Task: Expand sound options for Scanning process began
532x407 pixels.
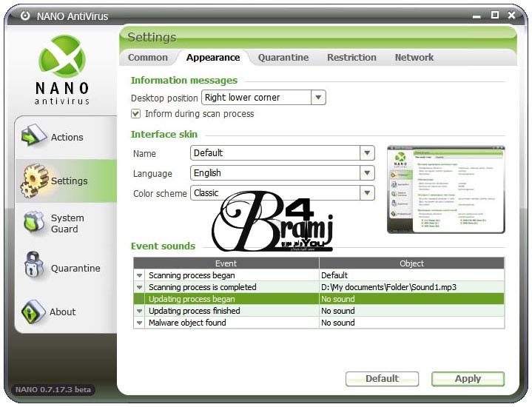Action: tap(139, 275)
